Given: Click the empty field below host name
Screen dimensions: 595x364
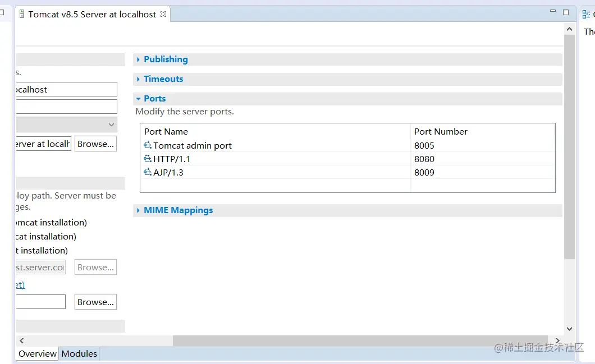Looking at the screenshot, I should tap(66, 107).
